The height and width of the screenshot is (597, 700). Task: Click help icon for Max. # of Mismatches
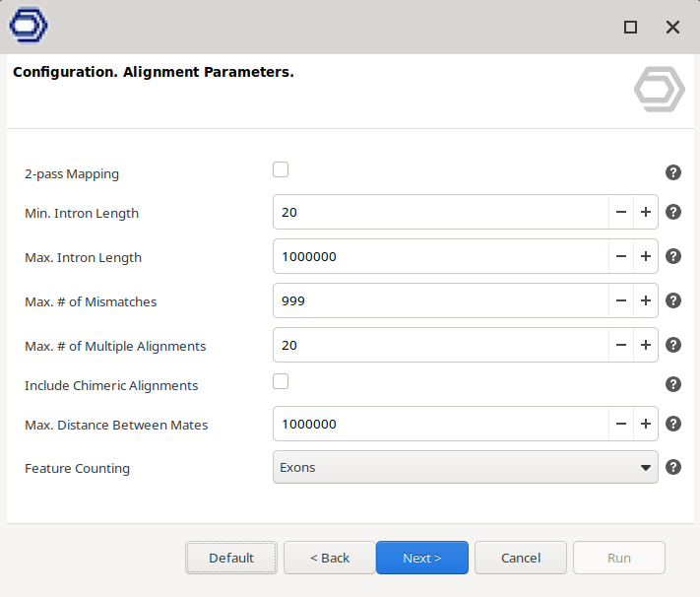tap(673, 300)
